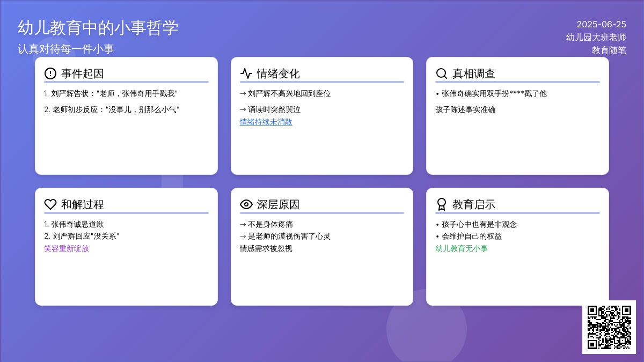Click the 情绪变化 card heading
This screenshot has width=644, height=362.
point(278,73)
